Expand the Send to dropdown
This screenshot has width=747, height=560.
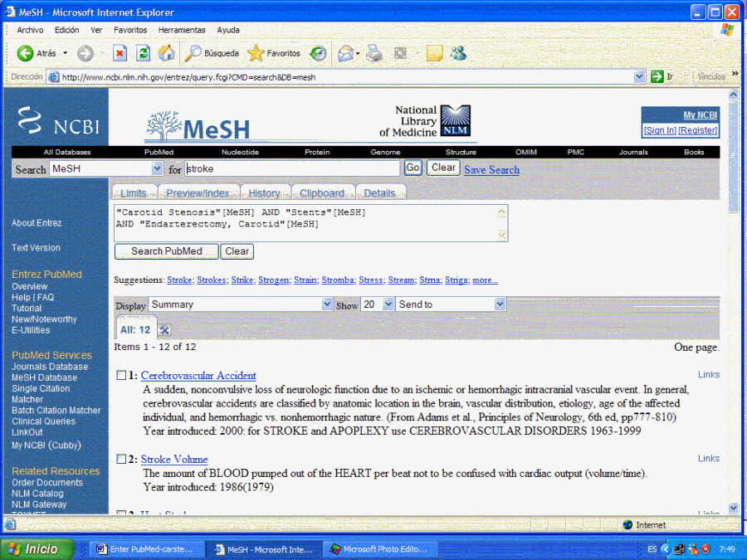(499, 304)
